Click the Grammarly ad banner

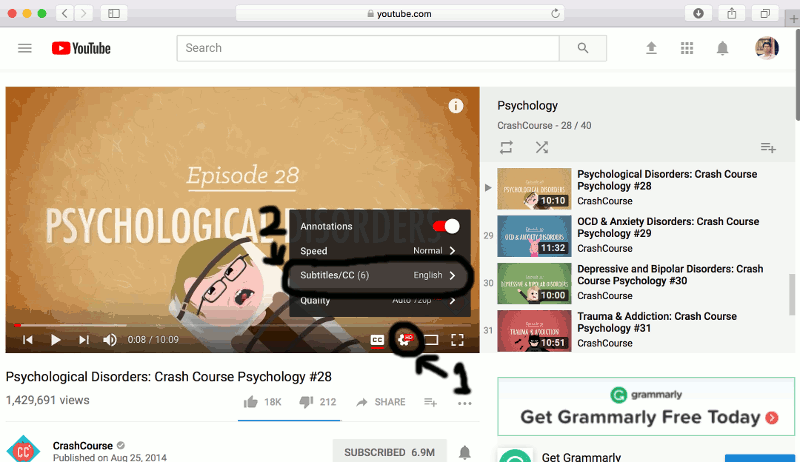(646, 406)
